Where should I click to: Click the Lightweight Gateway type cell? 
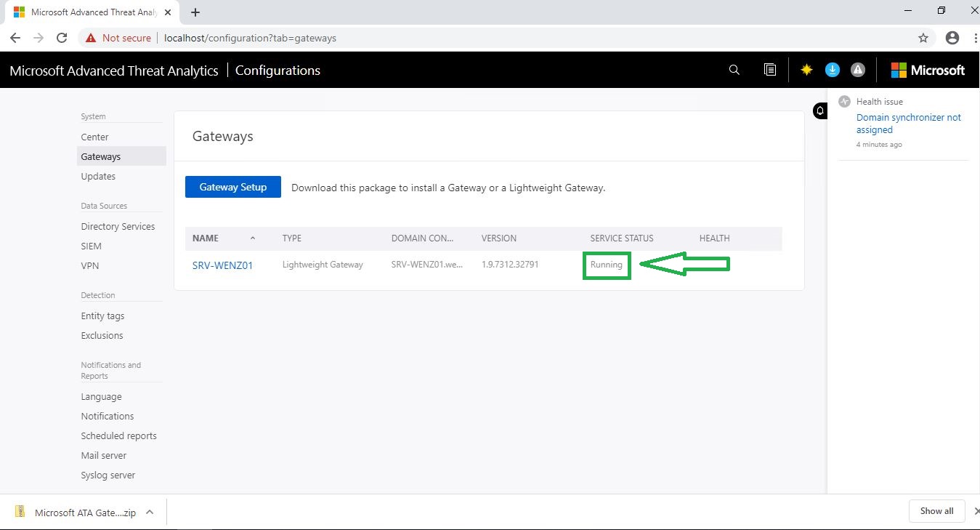tap(323, 265)
